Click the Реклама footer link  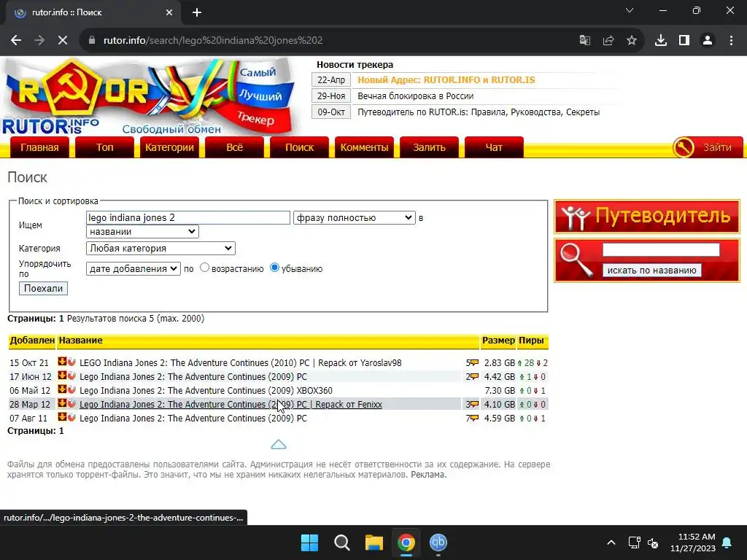point(428,475)
